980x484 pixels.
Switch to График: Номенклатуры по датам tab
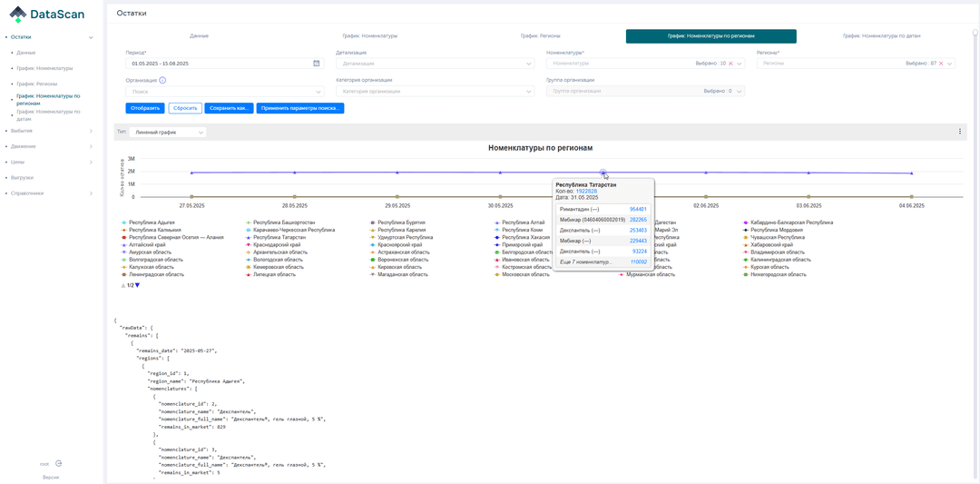click(x=881, y=36)
